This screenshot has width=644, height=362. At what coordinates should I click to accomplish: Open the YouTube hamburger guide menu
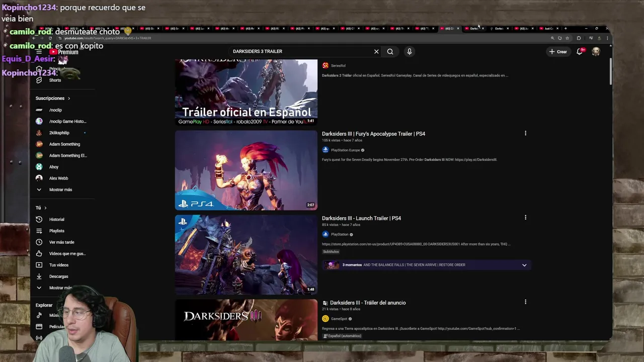[x=39, y=52]
